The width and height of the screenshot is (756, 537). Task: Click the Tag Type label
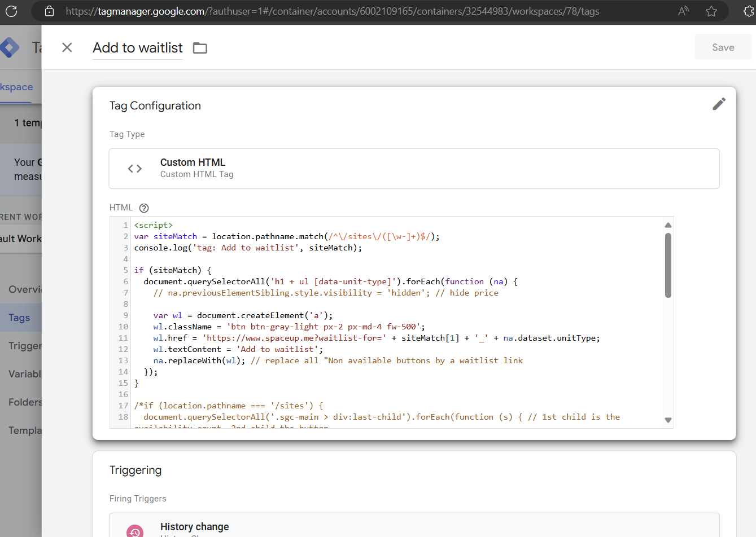pos(127,134)
